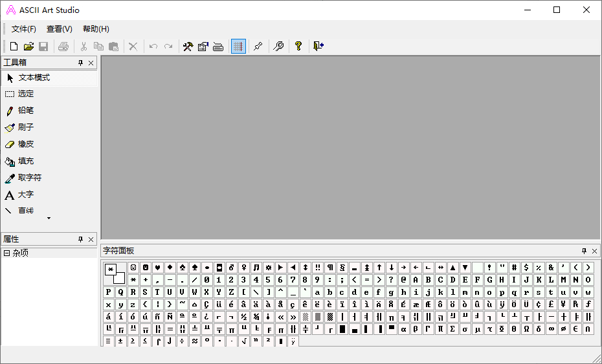The image size is (602, 364).
Task: Click the Print toolbar icon
Action: tap(63, 47)
